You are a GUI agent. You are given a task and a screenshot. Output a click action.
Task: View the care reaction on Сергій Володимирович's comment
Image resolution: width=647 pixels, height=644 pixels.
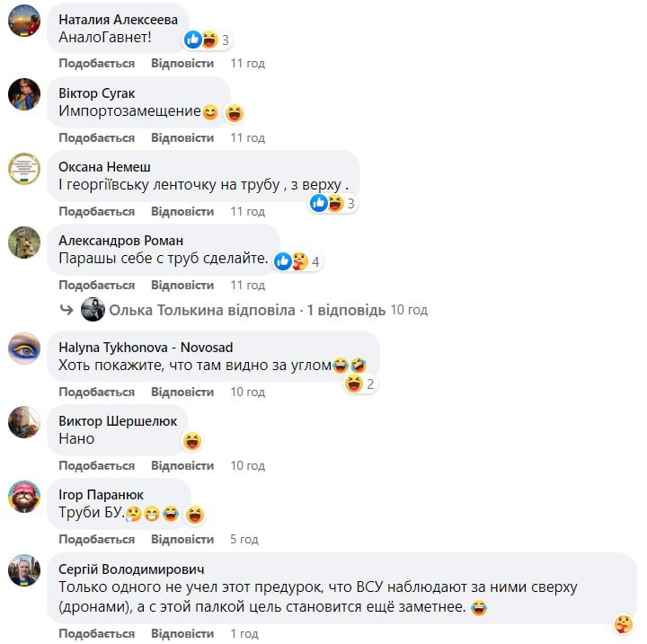623,623
